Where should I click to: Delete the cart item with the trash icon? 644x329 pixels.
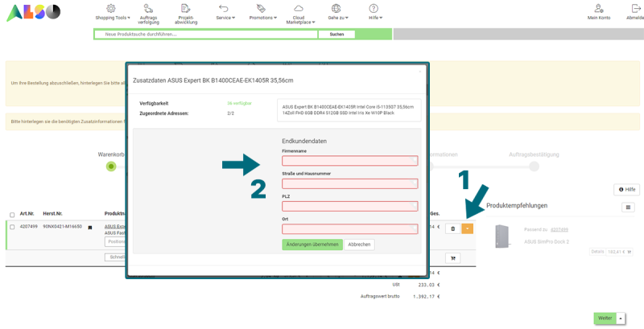(452, 228)
